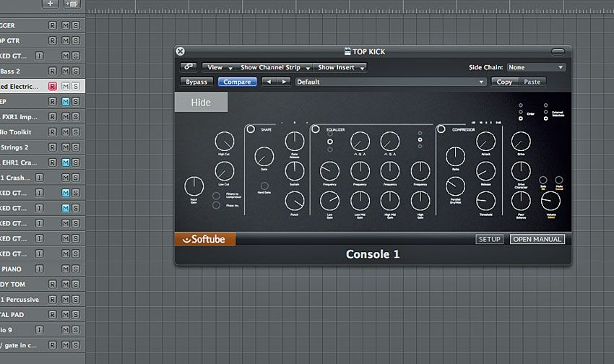Click the compressor Ratio knob
Screen dimensions: 614x364
point(455,157)
